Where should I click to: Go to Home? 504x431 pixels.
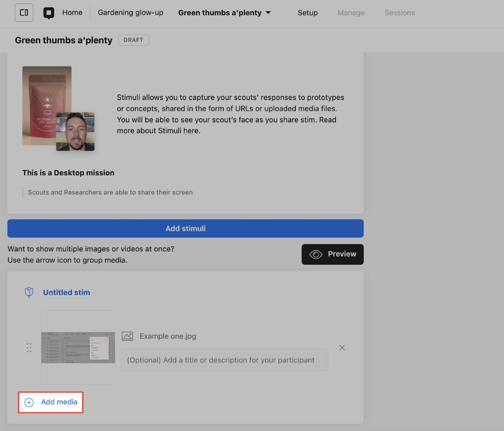[72, 13]
